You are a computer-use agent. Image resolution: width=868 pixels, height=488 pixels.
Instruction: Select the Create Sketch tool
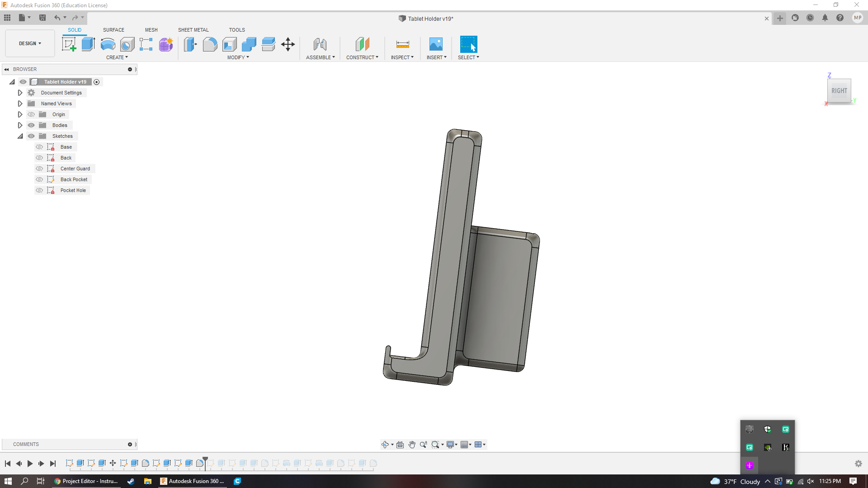pos(69,44)
